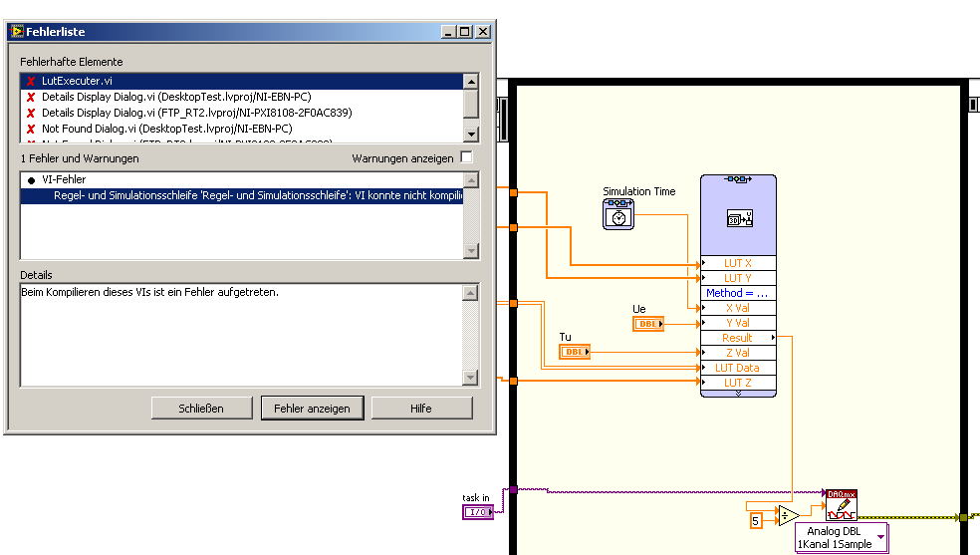Click the task in I/O terminal
The width and height of the screenshot is (980, 555).
[477, 512]
